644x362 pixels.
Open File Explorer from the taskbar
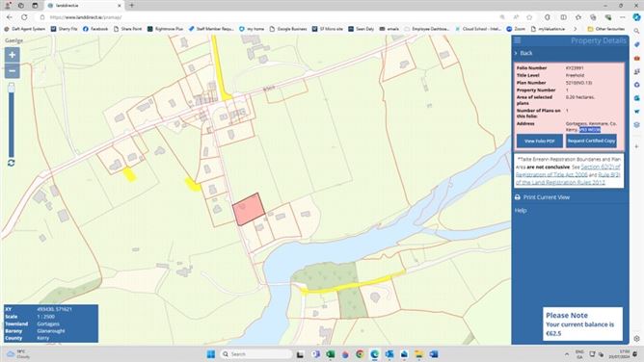pyautogui.click(x=418, y=354)
